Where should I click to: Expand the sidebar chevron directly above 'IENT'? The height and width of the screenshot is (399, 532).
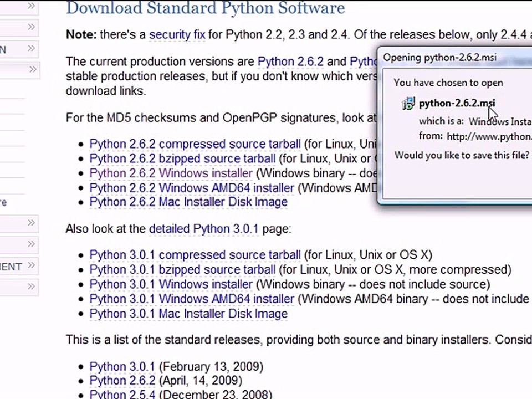tap(31, 244)
